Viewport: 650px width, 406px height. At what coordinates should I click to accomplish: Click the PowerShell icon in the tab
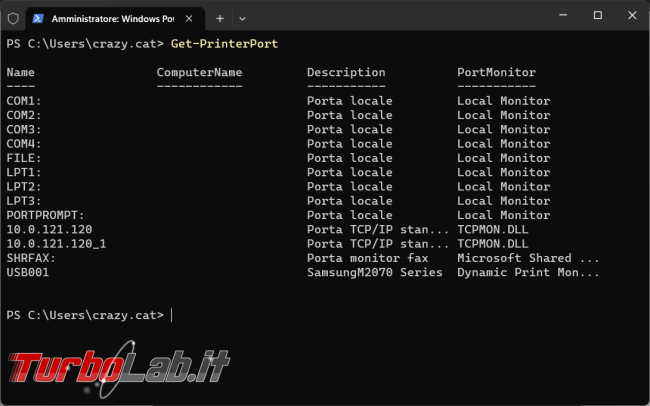point(38,19)
